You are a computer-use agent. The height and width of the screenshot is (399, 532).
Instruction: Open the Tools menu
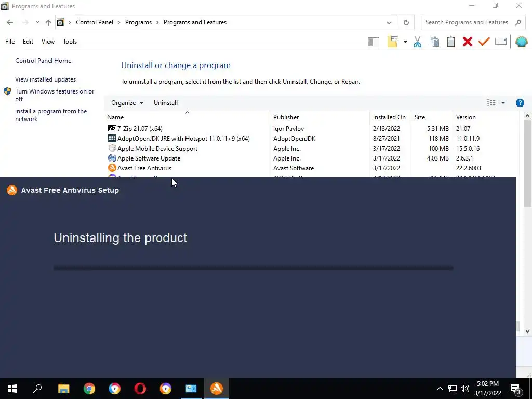[x=70, y=42]
